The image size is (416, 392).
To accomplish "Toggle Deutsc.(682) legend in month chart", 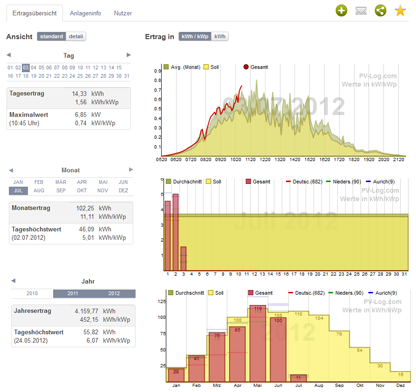I will 304,182.
